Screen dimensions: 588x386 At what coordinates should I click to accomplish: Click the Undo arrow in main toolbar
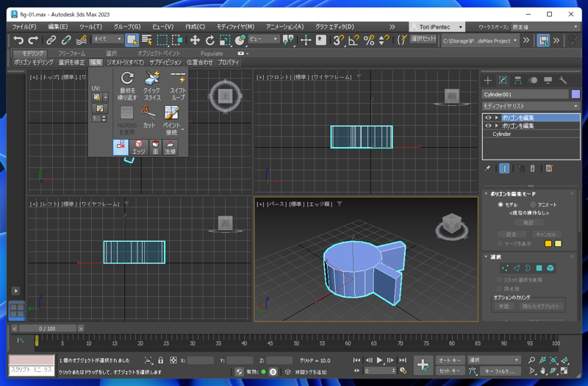tap(18, 40)
